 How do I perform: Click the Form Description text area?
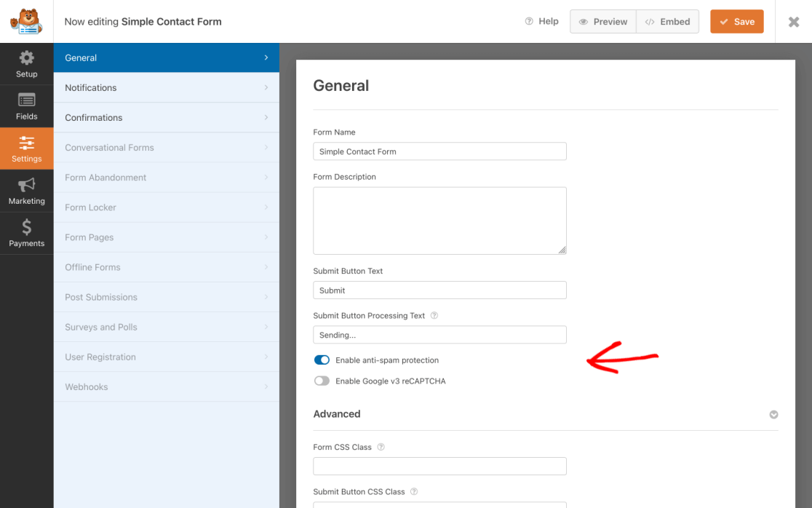pos(439,221)
